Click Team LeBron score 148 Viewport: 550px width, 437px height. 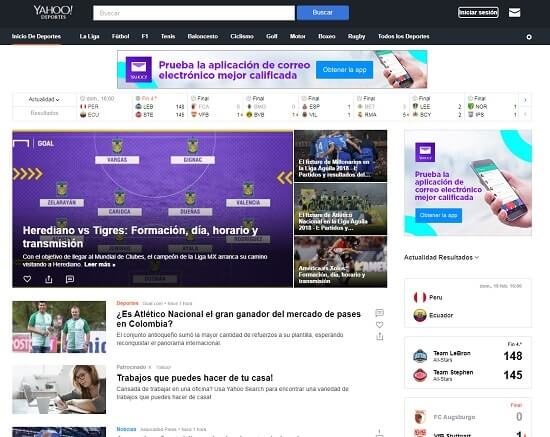tap(513, 356)
